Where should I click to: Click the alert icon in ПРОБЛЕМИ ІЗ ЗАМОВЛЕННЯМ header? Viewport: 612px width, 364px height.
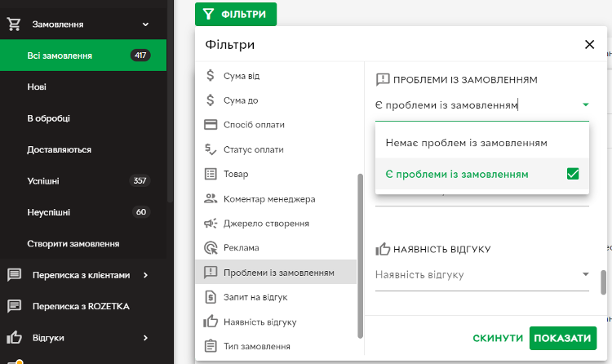tap(383, 80)
